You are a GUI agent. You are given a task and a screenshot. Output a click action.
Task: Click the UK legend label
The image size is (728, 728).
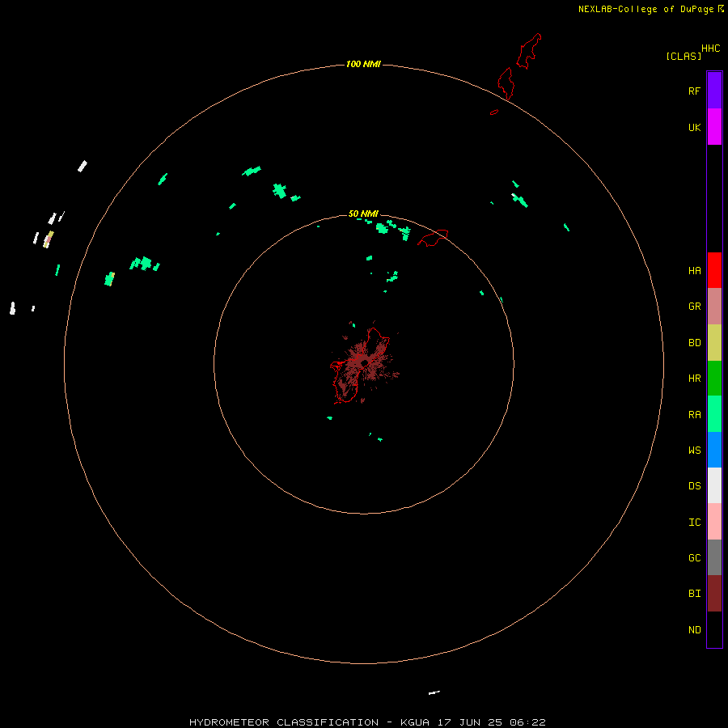point(694,127)
